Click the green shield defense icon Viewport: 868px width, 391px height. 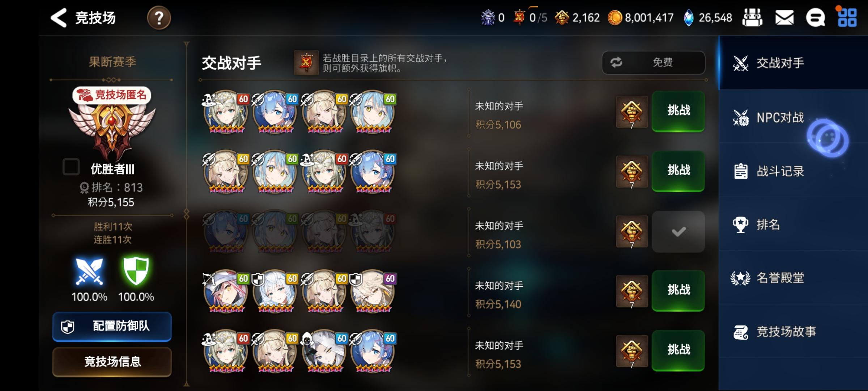[136, 271]
